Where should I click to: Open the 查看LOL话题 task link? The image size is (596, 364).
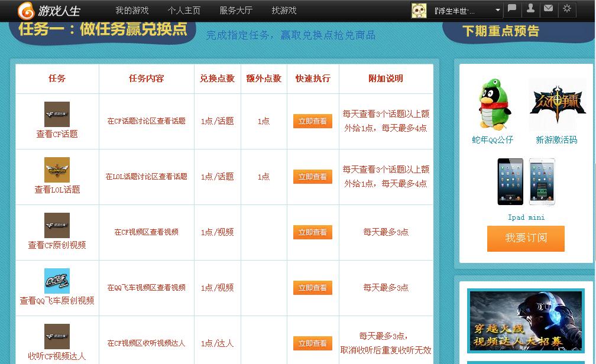pos(57,190)
